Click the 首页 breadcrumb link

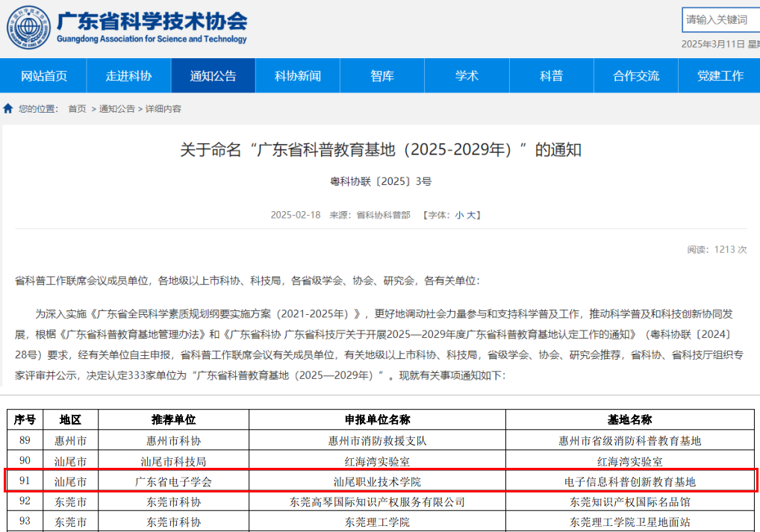tap(77, 109)
